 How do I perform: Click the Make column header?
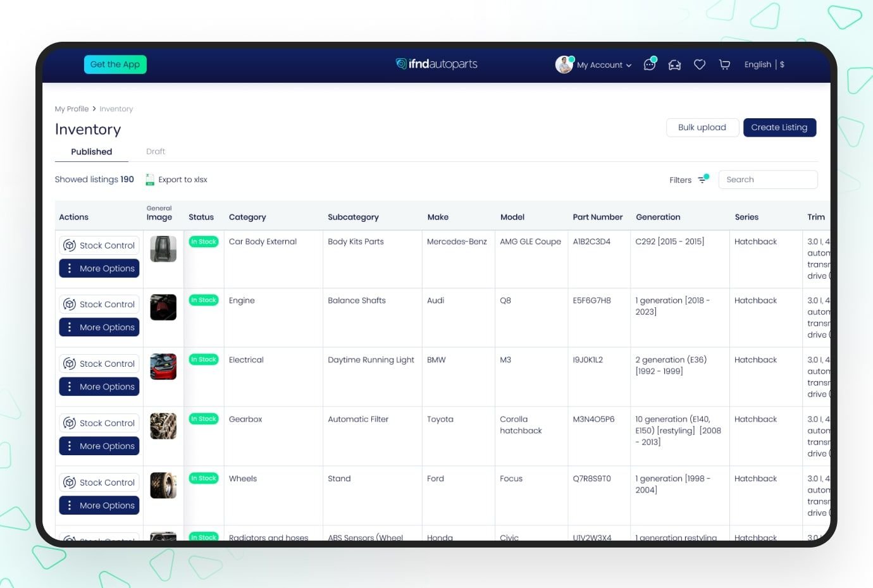coord(438,217)
